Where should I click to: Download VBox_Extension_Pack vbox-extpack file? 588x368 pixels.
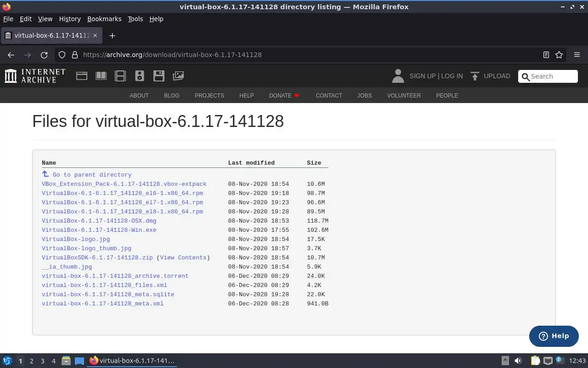coord(124,184)
